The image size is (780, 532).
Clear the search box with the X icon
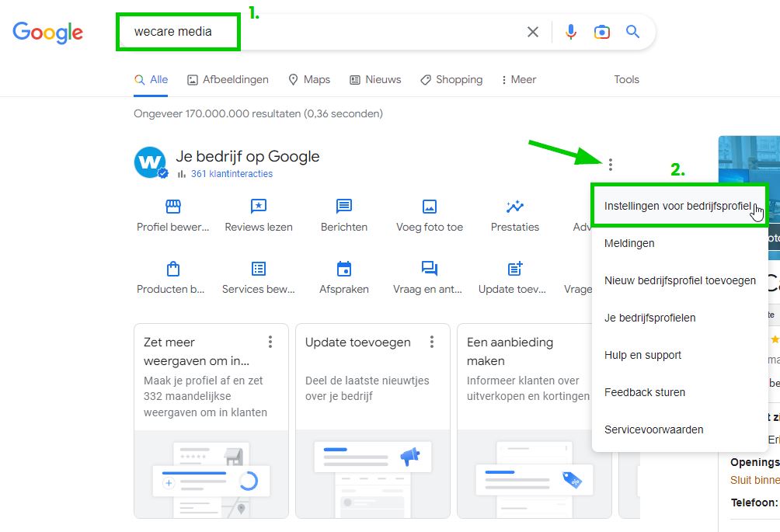pyautogui.click(x=533, y=32)
